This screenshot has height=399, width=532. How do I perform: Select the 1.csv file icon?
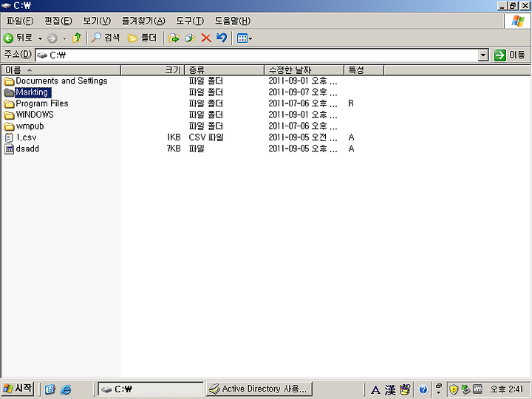[x=9, y=137]
